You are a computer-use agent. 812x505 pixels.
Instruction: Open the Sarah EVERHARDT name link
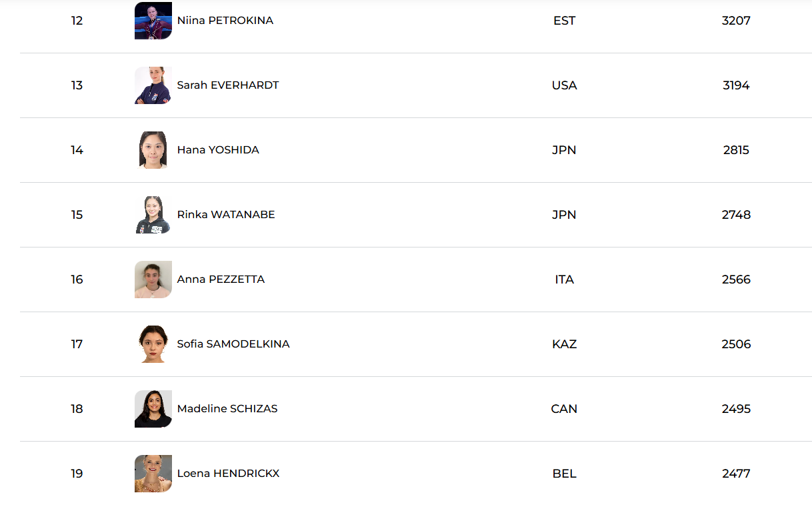(228, 85)
